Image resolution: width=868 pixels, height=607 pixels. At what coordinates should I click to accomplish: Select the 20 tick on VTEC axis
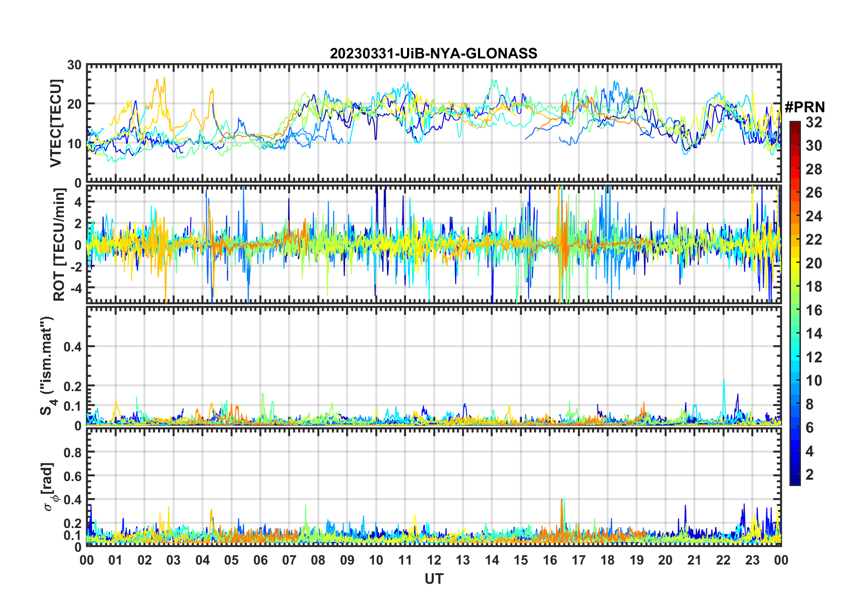(x=74, y=104)
